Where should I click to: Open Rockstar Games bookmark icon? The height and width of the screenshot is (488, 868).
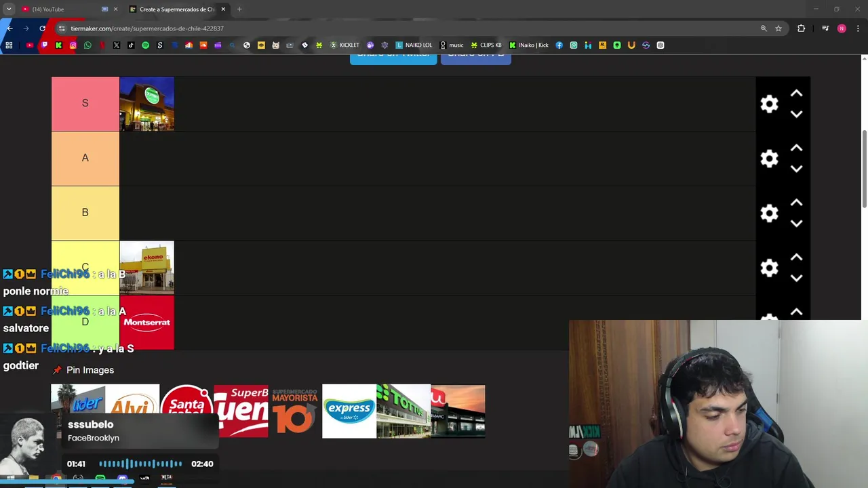point(602,45)
